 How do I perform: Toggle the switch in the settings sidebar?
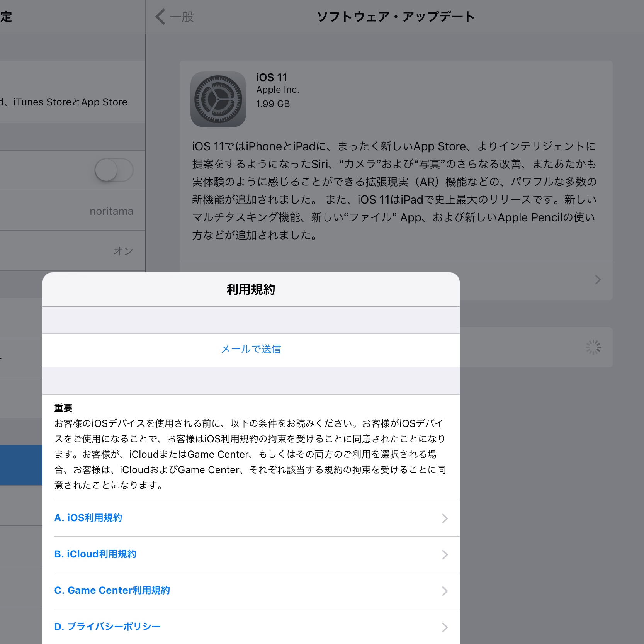114,170
